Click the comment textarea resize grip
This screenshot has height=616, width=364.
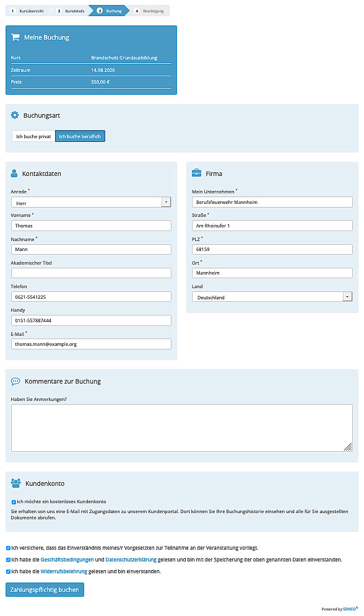coord(348,447)
